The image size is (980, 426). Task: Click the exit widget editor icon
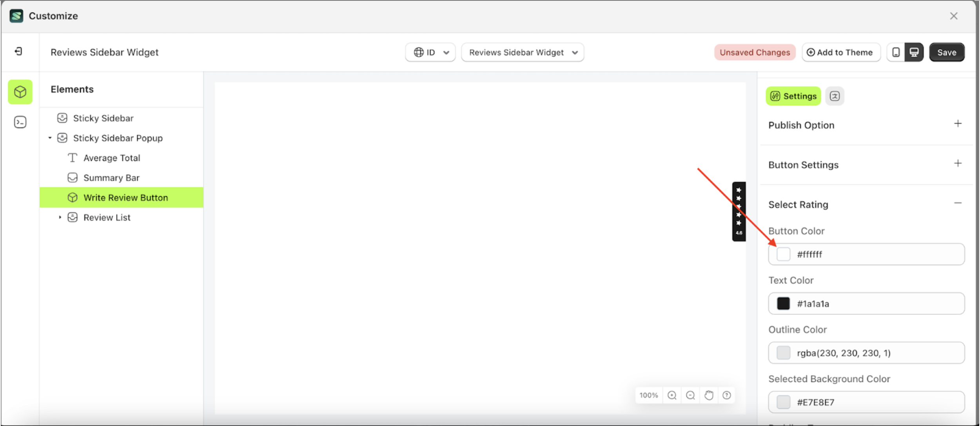(x=18, y=51)
